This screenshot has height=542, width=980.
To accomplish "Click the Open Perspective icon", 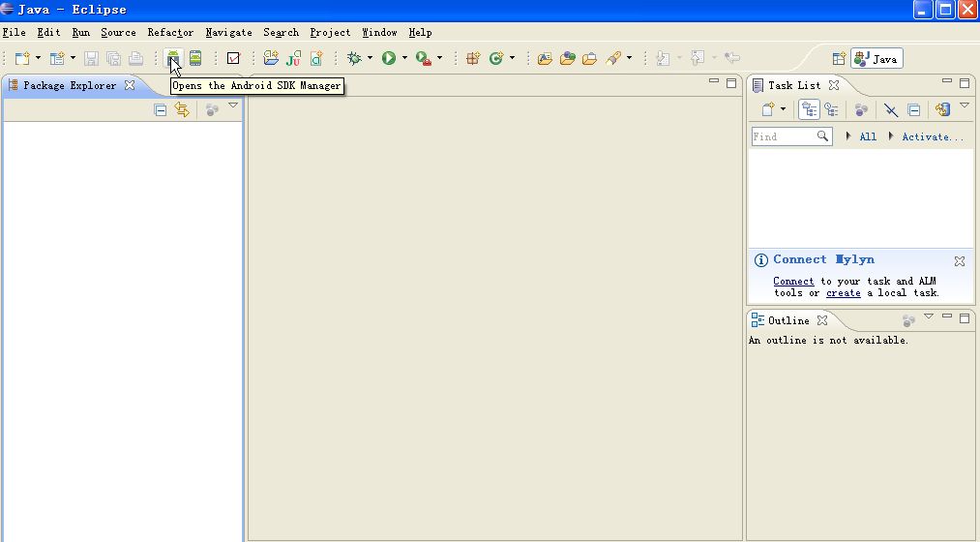I will tap(839, 59).
